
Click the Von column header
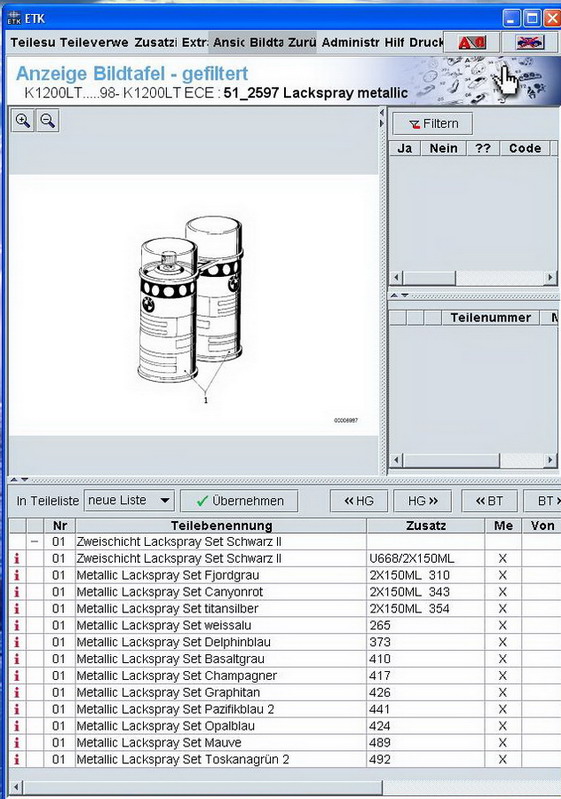[x=542, y=526]
